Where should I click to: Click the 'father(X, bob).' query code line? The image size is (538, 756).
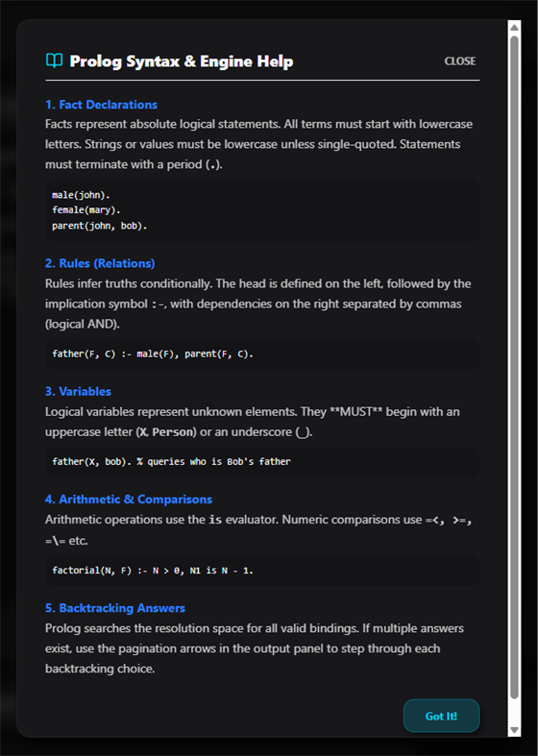pos(171,461)
